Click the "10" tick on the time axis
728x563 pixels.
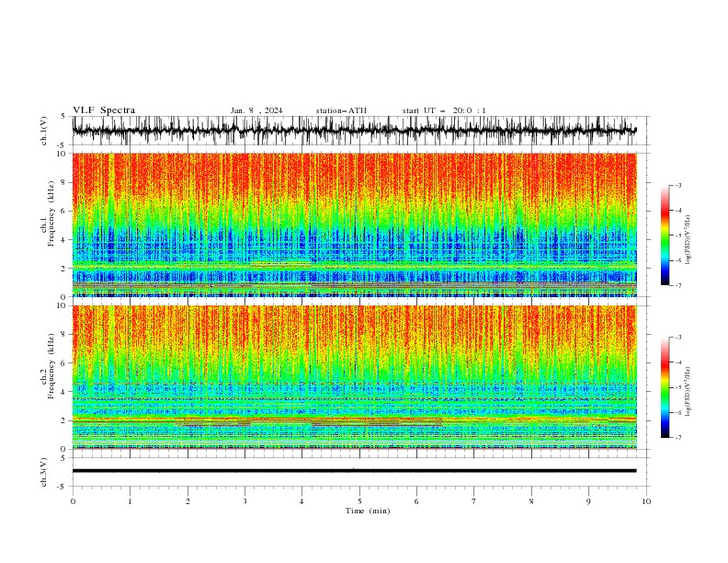tap(646, 501)
